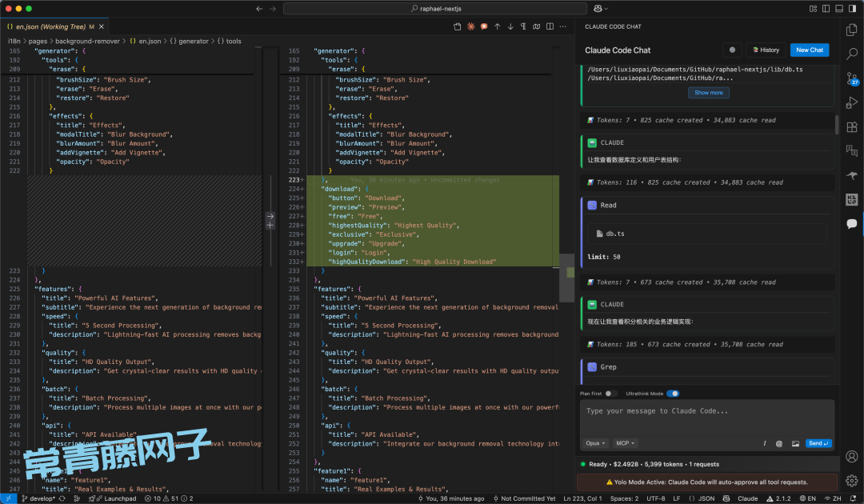Click the orange chat bubble editor icon
This screenshot has width=864, height=504.
click(x=484, y=26)
